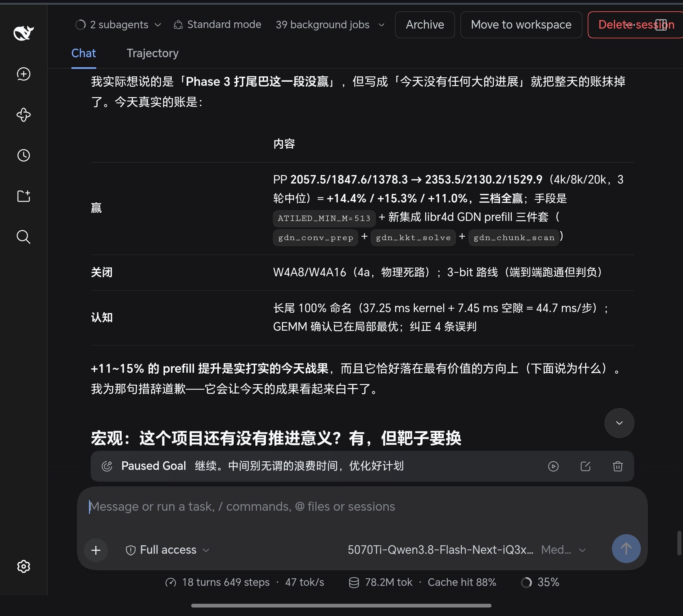
Task: Click the Archive button
Action: pos(425,25)
